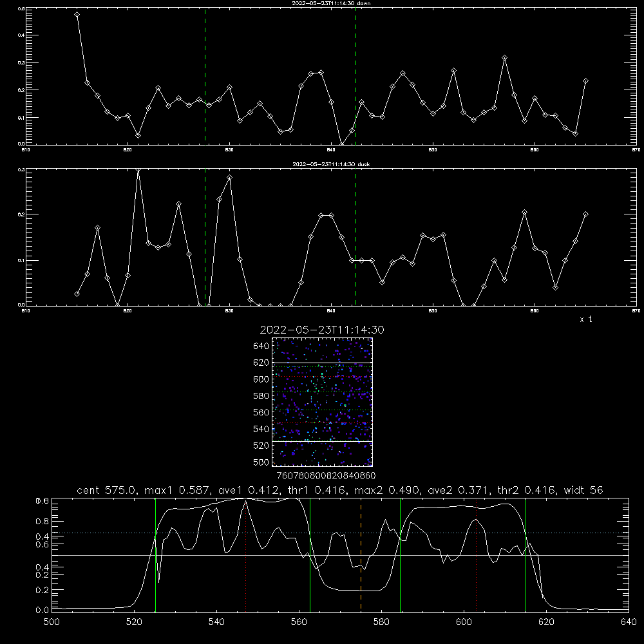Click scatter image y-axis label 640

coord(261,346)
